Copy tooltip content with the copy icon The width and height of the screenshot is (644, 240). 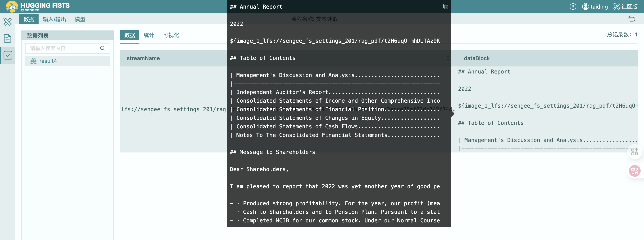point(445,6)
